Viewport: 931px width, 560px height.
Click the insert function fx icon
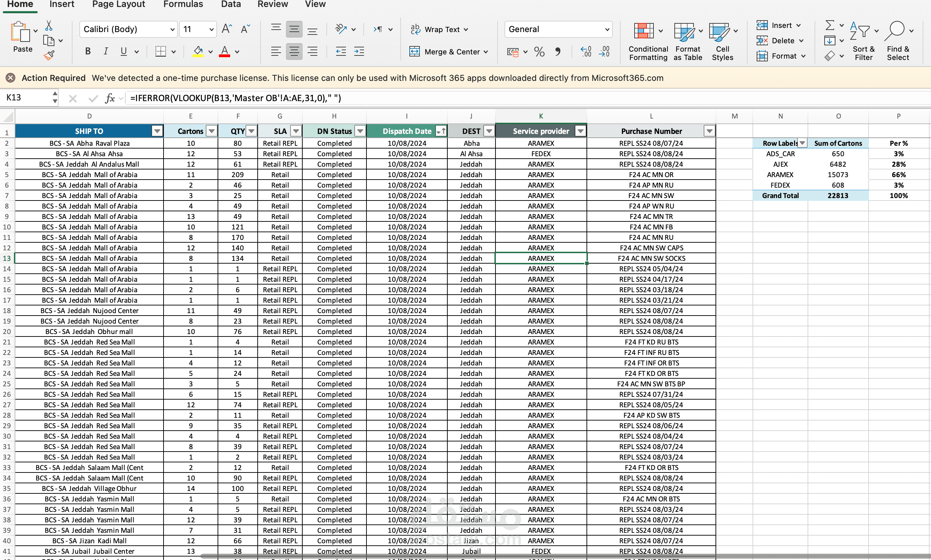click(x=110, y=98)
